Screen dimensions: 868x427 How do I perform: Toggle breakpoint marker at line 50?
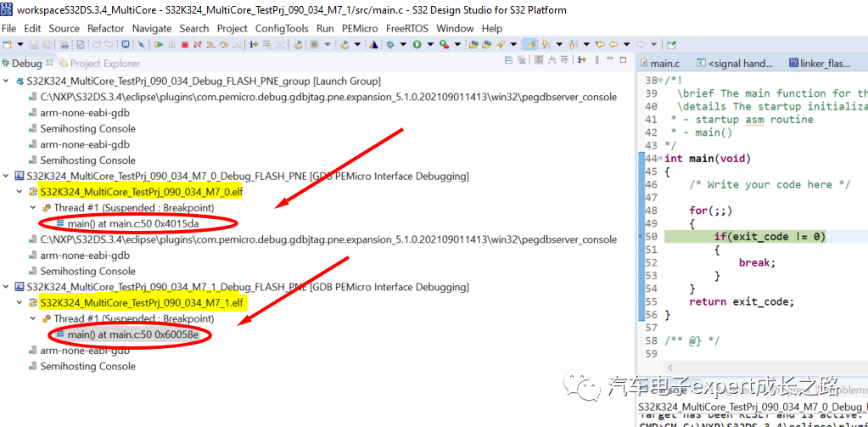(x=641, y=237)
